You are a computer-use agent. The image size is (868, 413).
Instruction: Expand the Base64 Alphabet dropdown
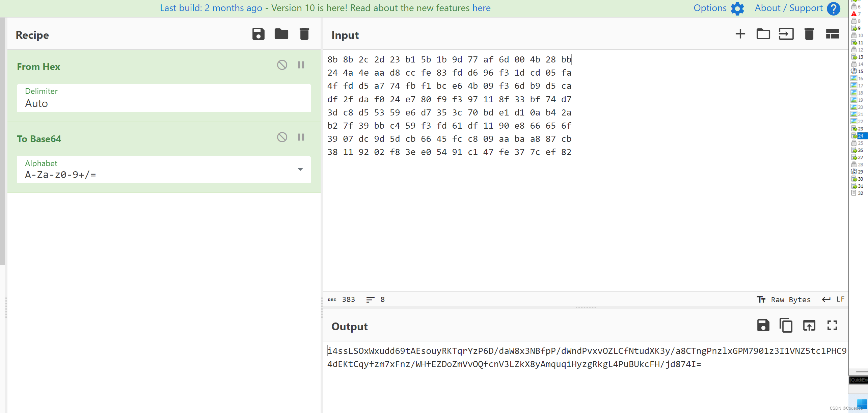300,170
